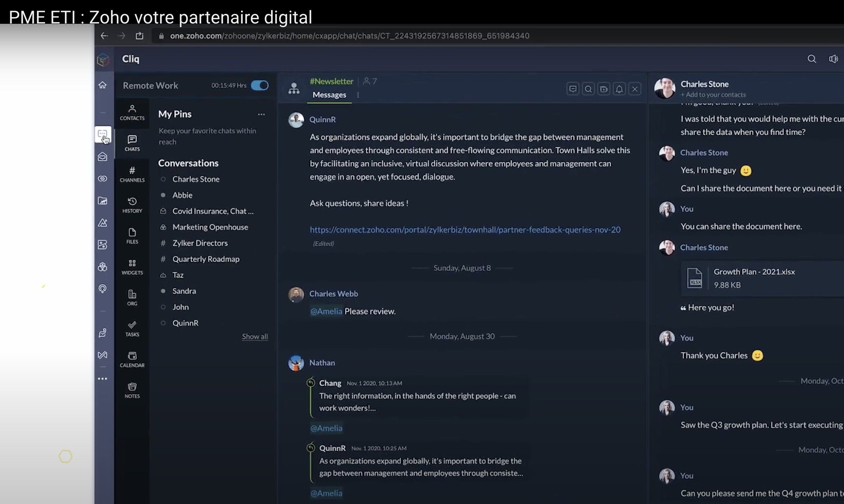This screenshot has height=504, width=844.
Task: Switch to the Messages tab
Action: point(329,95)
